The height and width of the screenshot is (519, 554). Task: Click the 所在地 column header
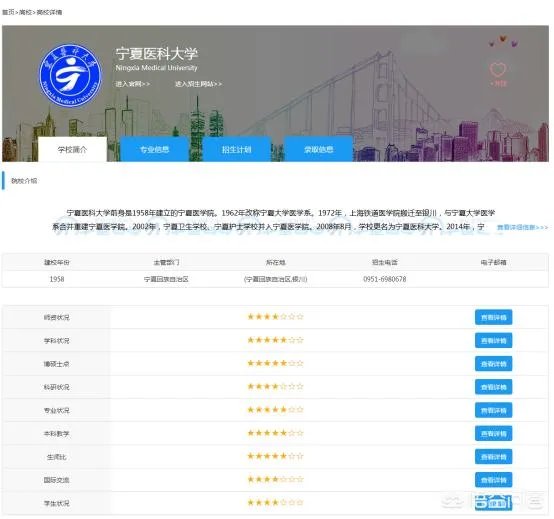pyautogui.click(x=275, y=263)
